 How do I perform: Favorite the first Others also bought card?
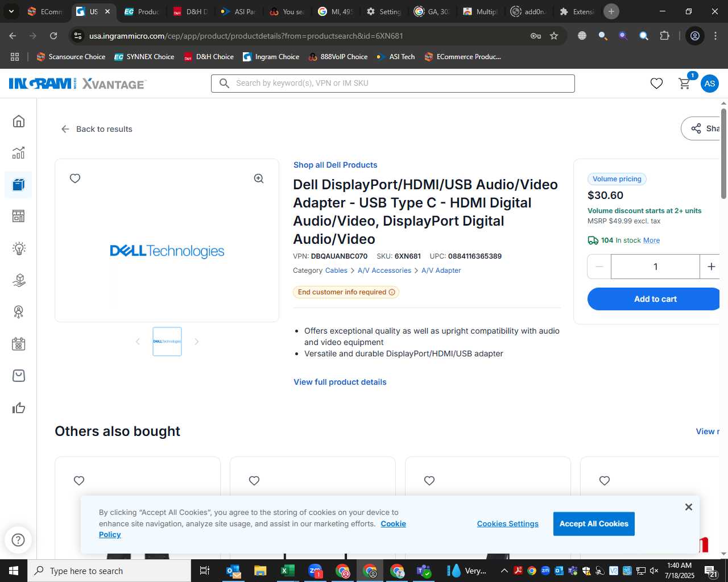79,481
